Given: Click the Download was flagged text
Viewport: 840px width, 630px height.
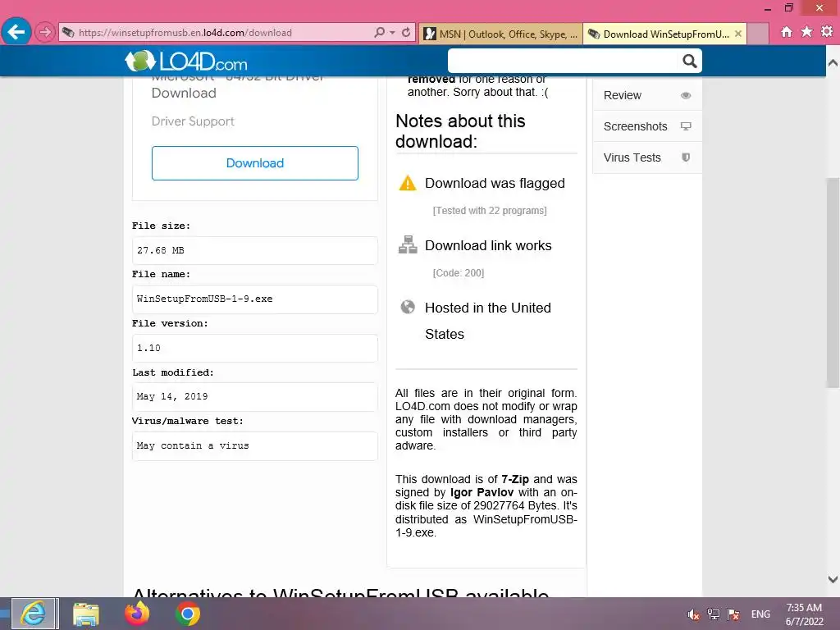Looking at the screenshot, I should [495, 183].
